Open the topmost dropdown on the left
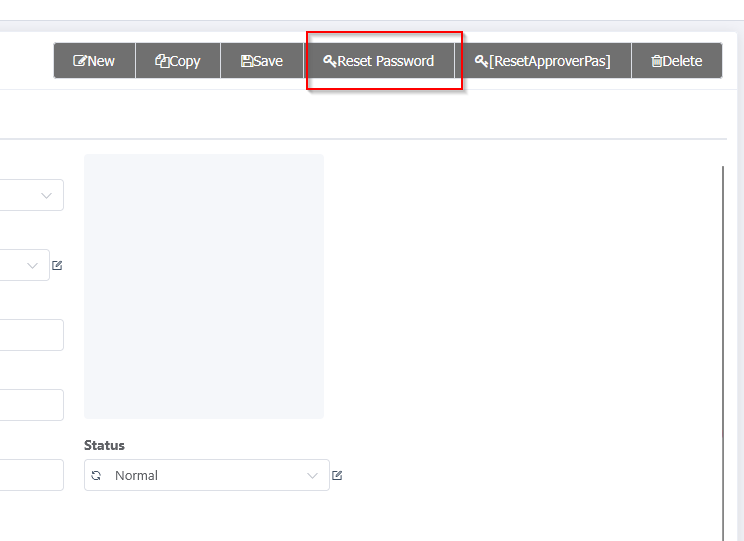 pyautogui.click(x=30, y=195)
